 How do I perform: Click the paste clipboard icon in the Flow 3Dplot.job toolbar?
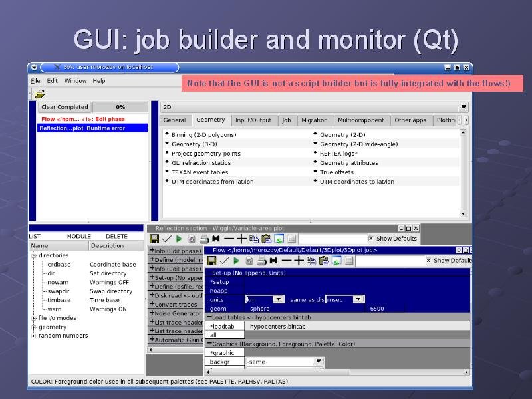(324, 261)
